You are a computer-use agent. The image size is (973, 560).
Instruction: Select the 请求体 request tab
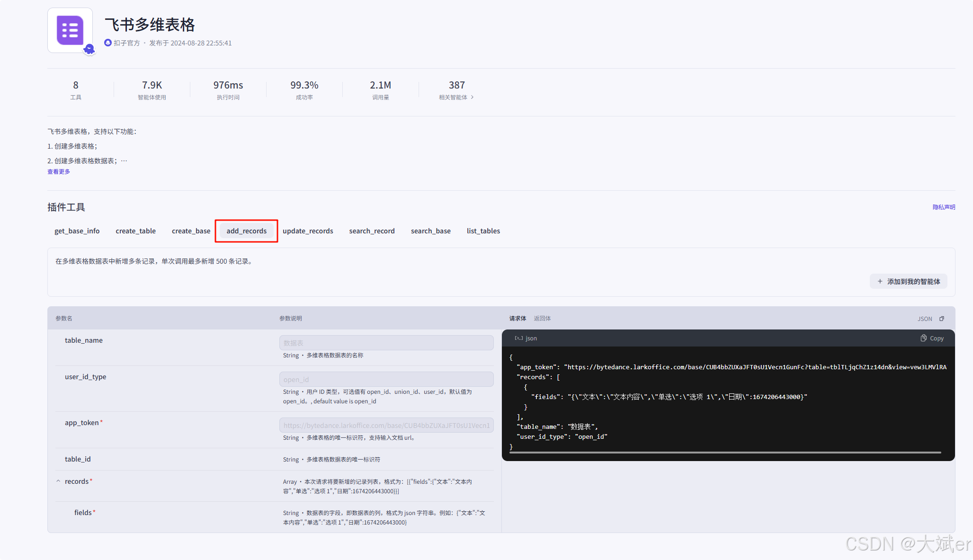518,318
